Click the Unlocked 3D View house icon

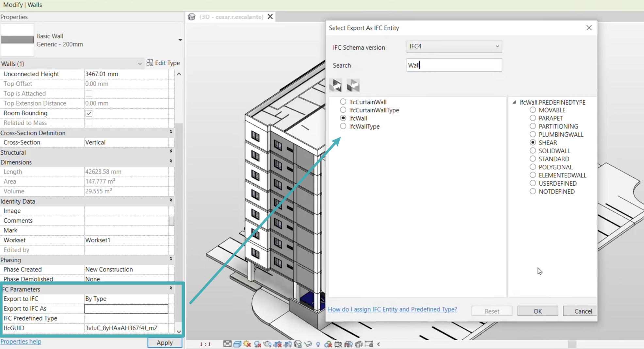pyautogui.click(x=298, y=344)
